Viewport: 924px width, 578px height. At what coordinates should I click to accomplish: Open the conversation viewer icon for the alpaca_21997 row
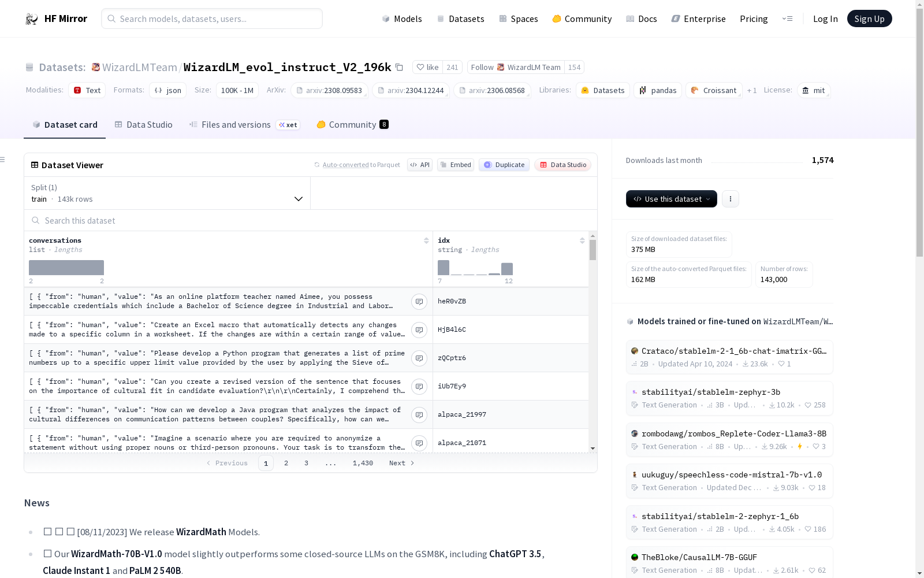[x=419, y=414]
